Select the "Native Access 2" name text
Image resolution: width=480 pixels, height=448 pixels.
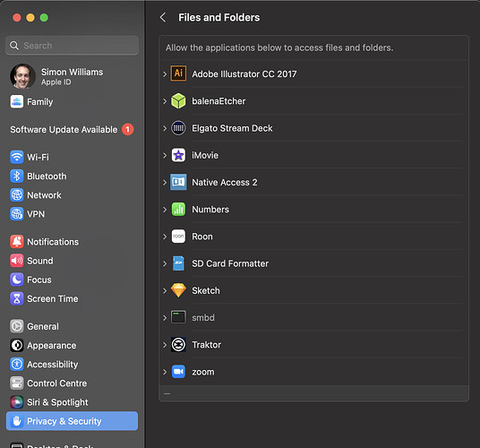click(225, 183)
